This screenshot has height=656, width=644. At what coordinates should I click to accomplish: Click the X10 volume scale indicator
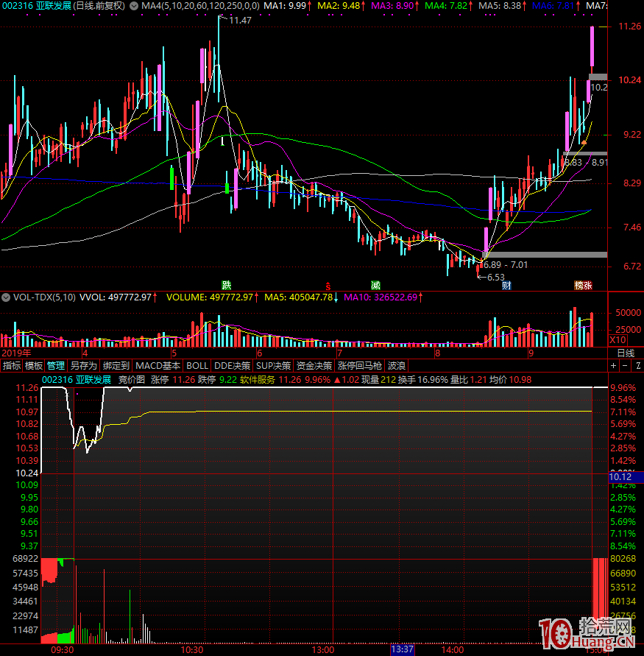point(618,339)
